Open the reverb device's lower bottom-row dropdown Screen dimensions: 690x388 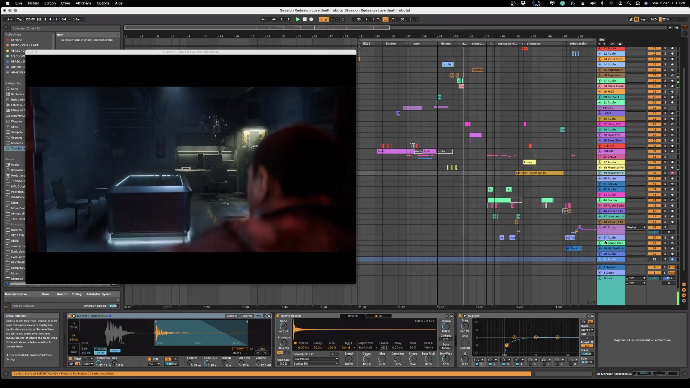tap(316, 364)
